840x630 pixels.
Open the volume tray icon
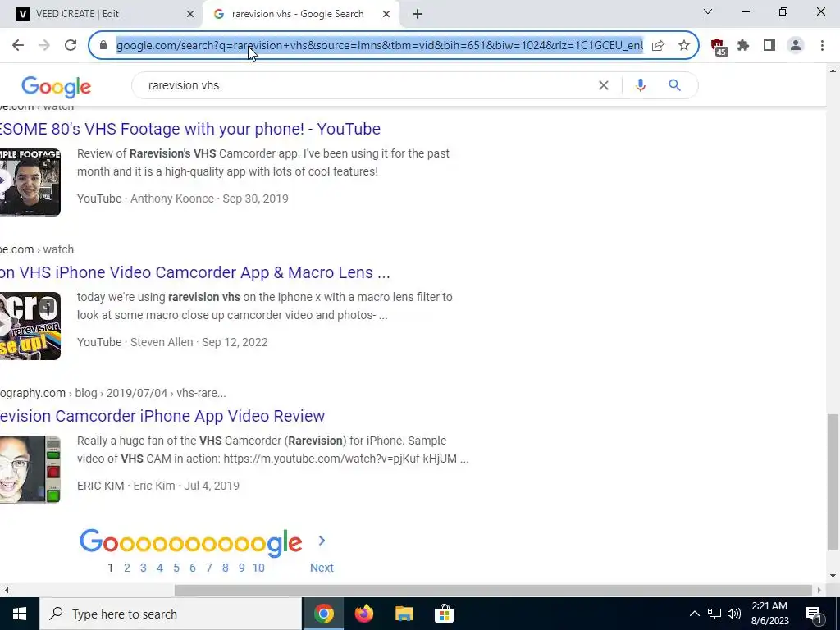pos(734,614)
